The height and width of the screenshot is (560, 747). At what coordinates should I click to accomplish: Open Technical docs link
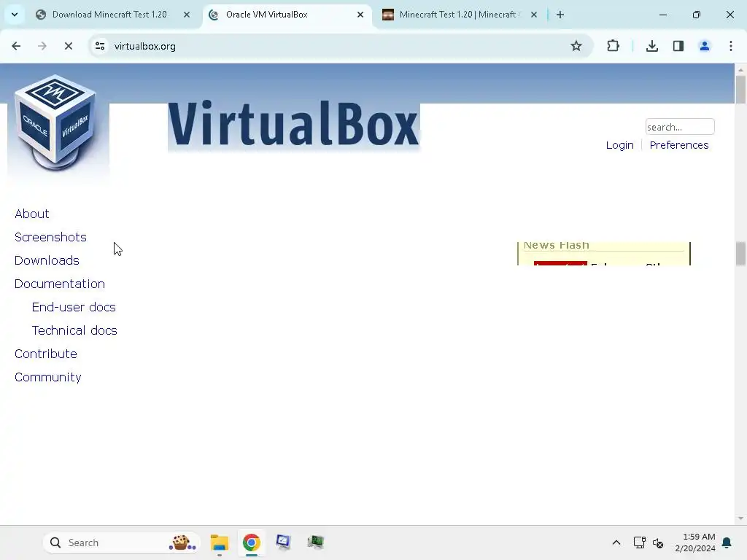pos(74,330)
